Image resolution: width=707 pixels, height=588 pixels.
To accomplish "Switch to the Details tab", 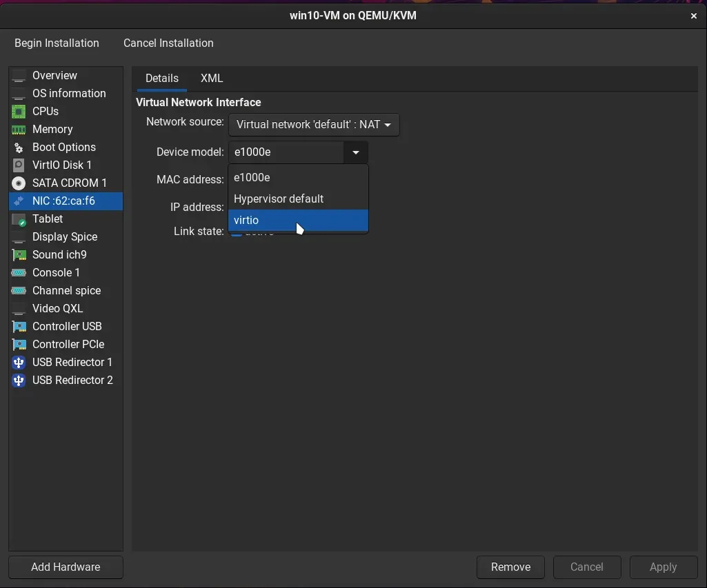I will [162, 79].
